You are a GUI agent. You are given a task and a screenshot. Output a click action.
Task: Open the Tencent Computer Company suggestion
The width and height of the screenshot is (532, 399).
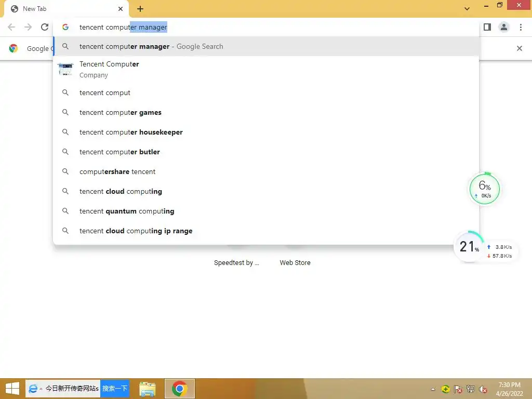[266, 69]
